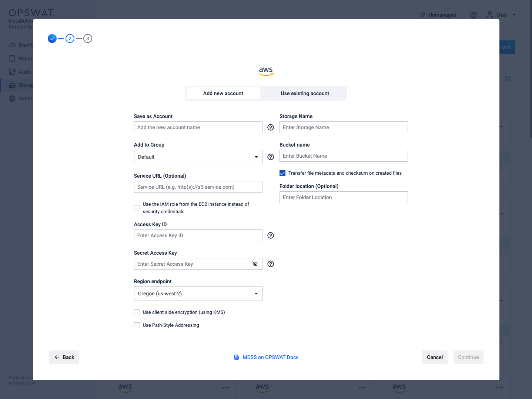
Task: Click step 3 circle in wizard
Action: click(88, 38)
